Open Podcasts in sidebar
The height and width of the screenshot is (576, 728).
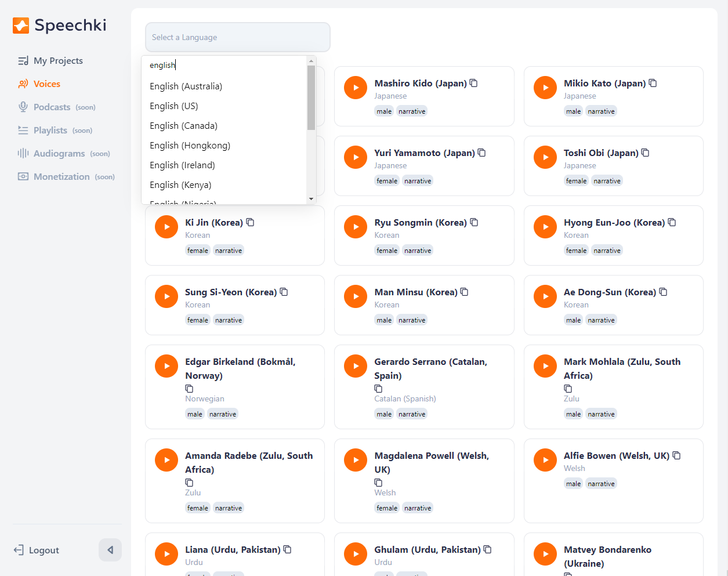[x=57, y=107]
